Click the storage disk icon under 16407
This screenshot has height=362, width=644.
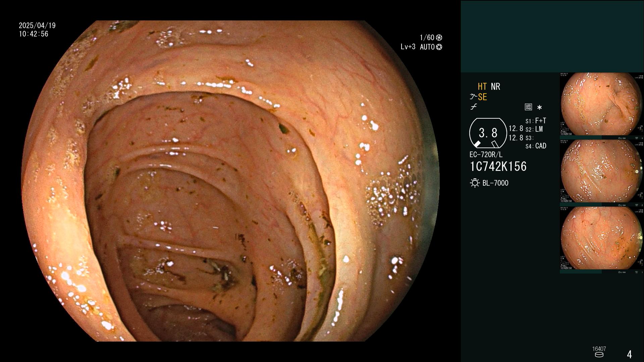pyautogui.click(x=599, y=355)
